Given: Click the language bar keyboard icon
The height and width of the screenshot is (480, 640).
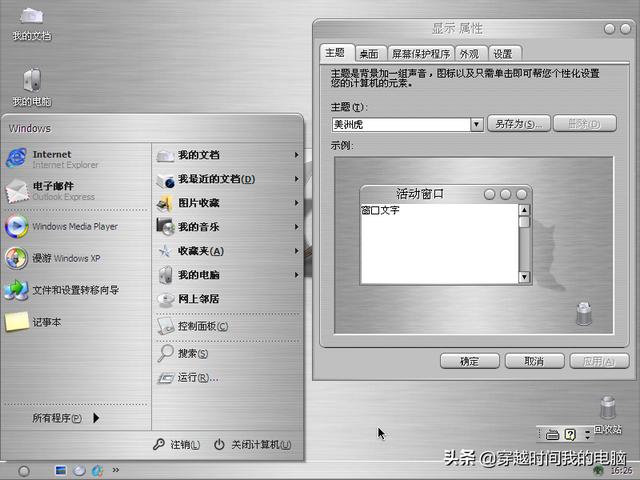Looking at the screenshot, I should coord(552,435).
